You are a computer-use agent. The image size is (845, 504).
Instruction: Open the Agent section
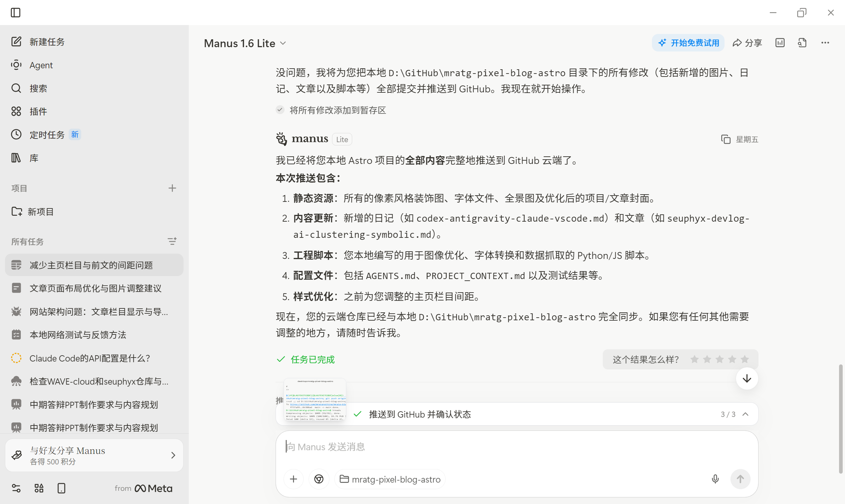(94, 65)
